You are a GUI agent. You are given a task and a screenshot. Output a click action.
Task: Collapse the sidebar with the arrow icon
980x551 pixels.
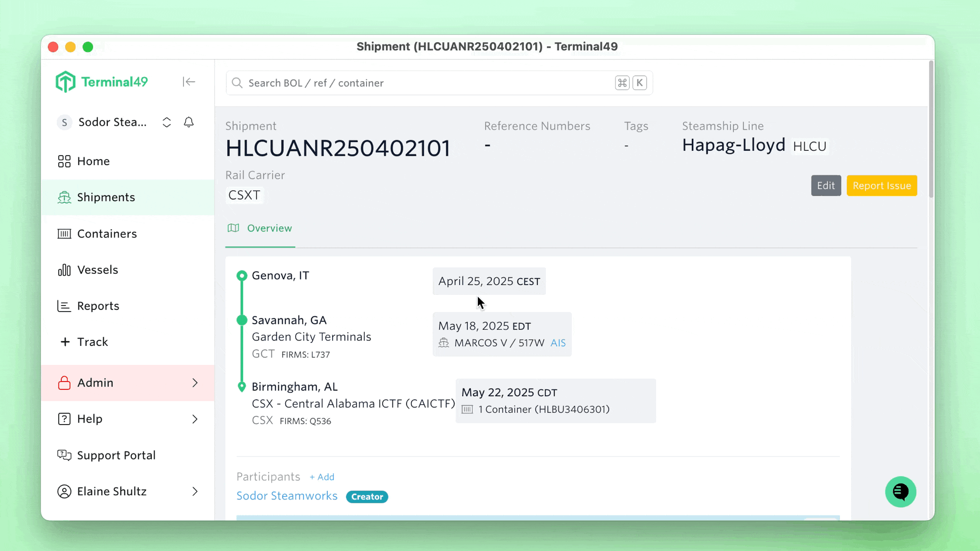[x=189, y=82]
